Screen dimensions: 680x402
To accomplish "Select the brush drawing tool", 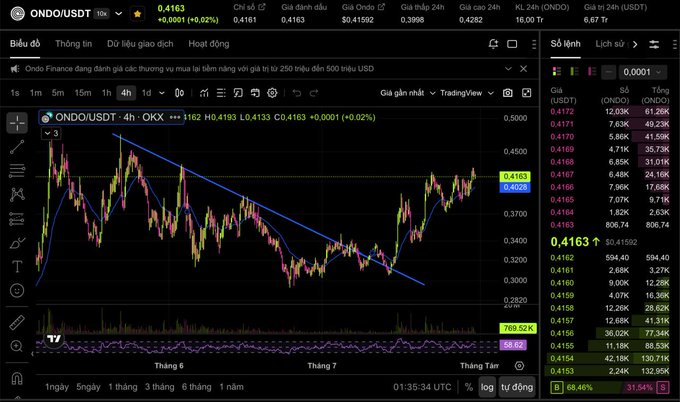I will point(17,243).
